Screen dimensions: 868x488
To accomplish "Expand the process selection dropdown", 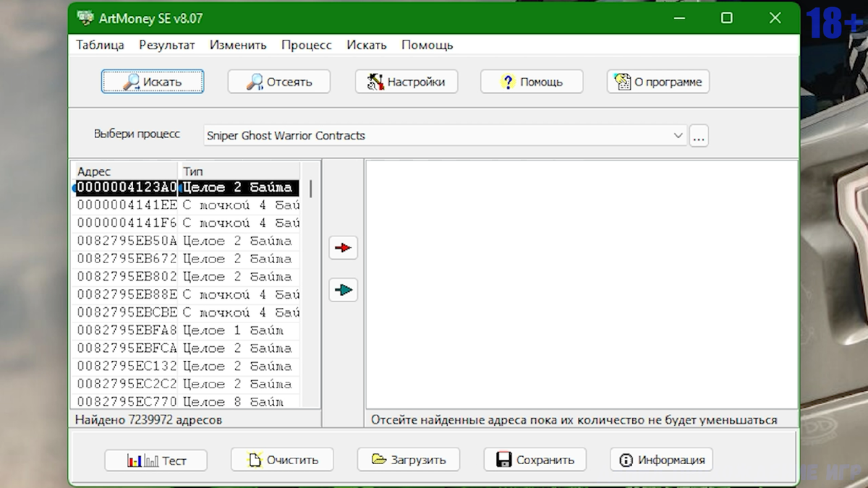I will pyautogui.click(x=678, y=135).
